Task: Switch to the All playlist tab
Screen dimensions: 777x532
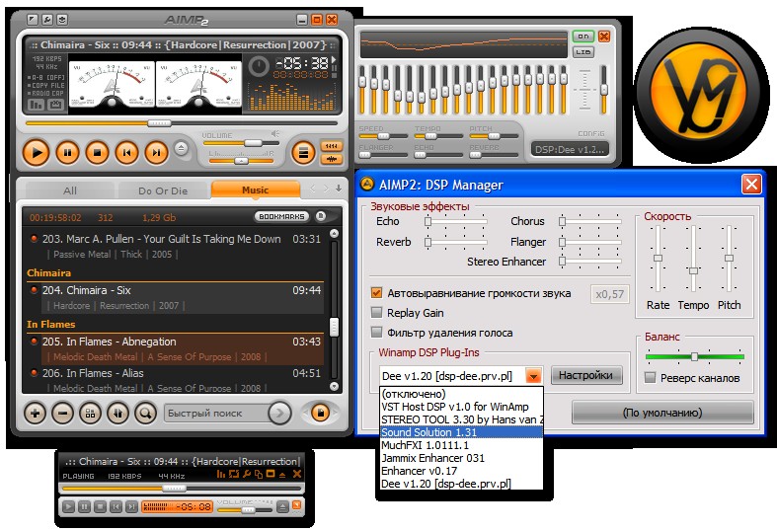Action: [x=70, y=190]
